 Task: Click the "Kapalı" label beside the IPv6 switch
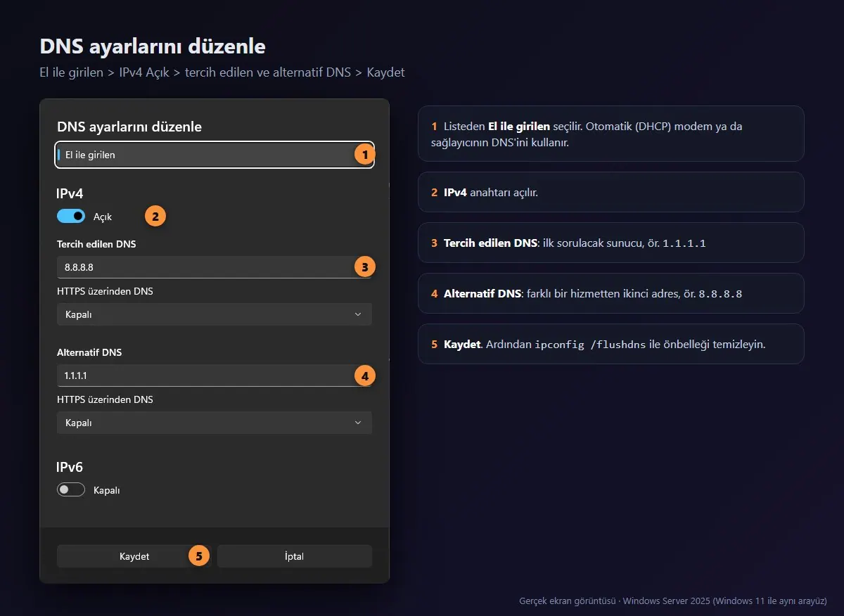coord(107,490)
